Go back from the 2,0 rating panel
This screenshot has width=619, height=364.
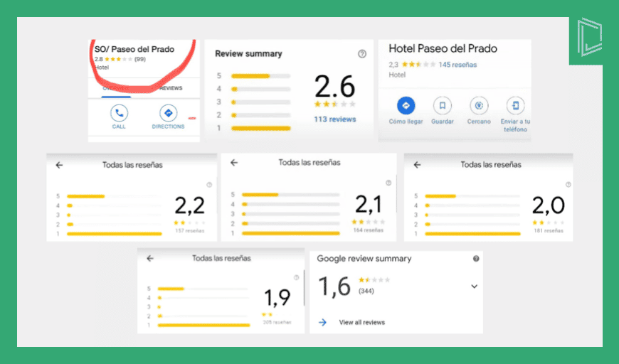click(417, 165)
